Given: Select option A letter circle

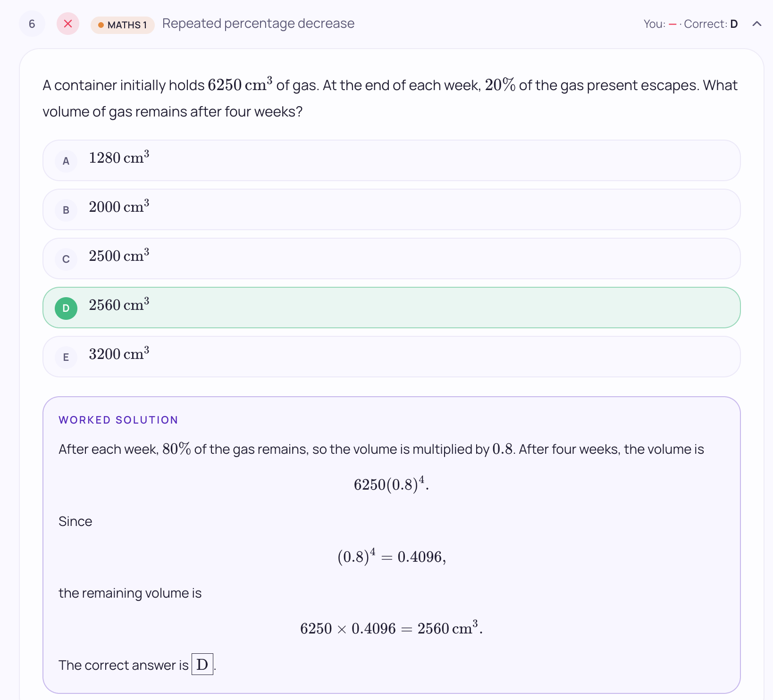Looking at the screenshot, I should tap(66, 161).
